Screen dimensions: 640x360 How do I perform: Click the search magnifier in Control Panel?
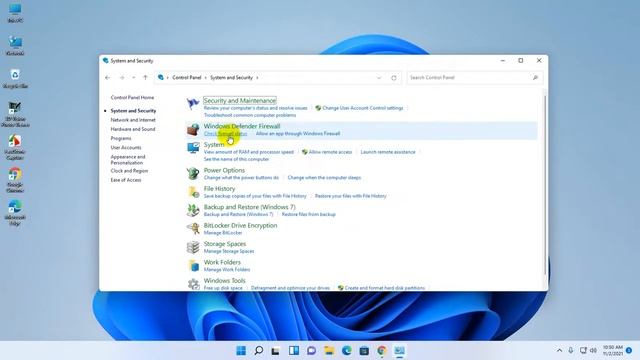(x=535, y=78)
